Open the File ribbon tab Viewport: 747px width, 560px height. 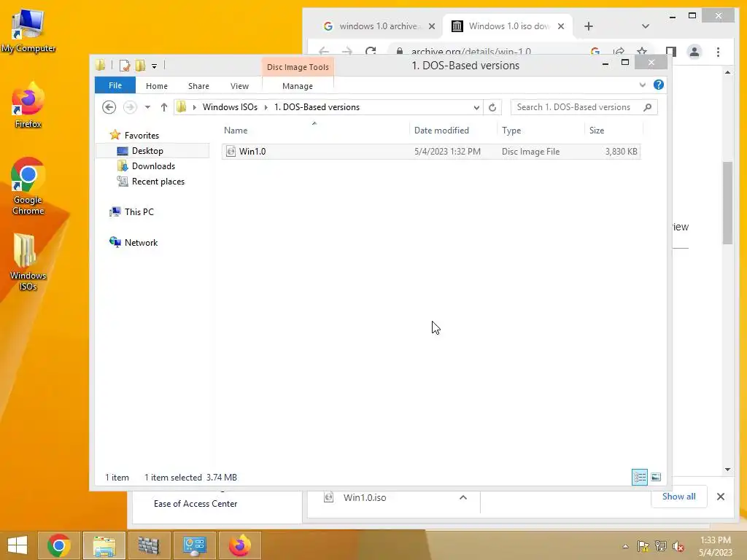point(115,86)
